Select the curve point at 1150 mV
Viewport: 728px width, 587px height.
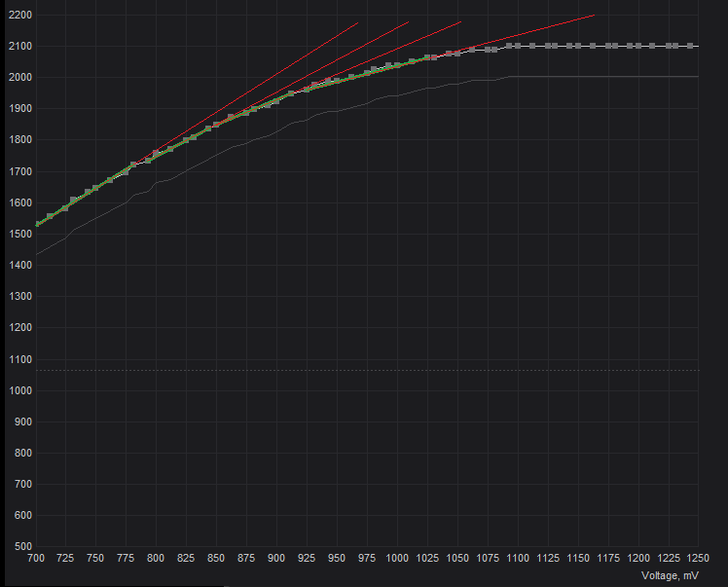578,46
